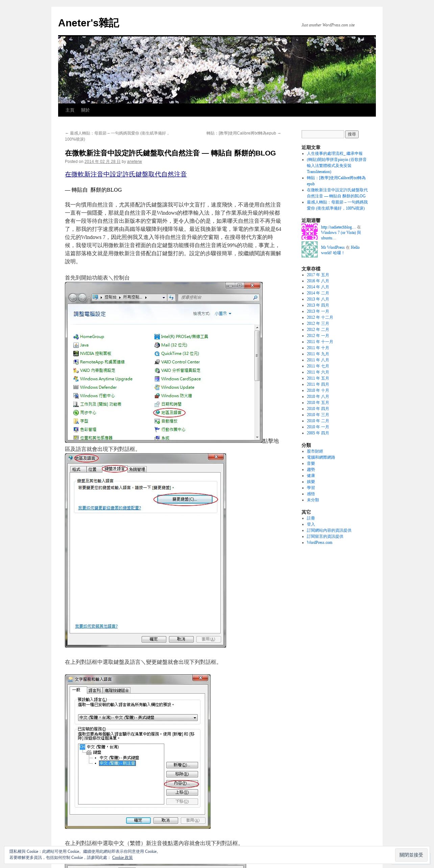Viewport: 434px width, 868px height.
Task: Click the 關閉並接受 cookie button
Action: (411, 855)
